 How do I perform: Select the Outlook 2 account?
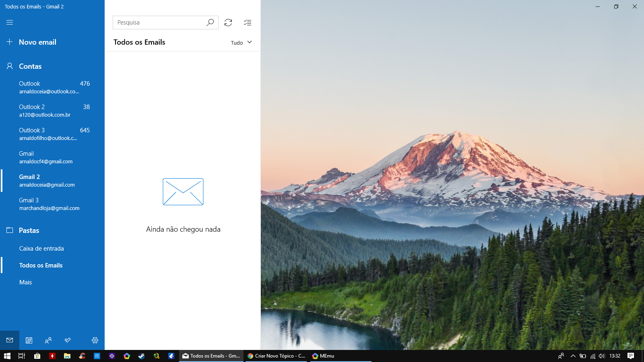click(x=52, y=111)
